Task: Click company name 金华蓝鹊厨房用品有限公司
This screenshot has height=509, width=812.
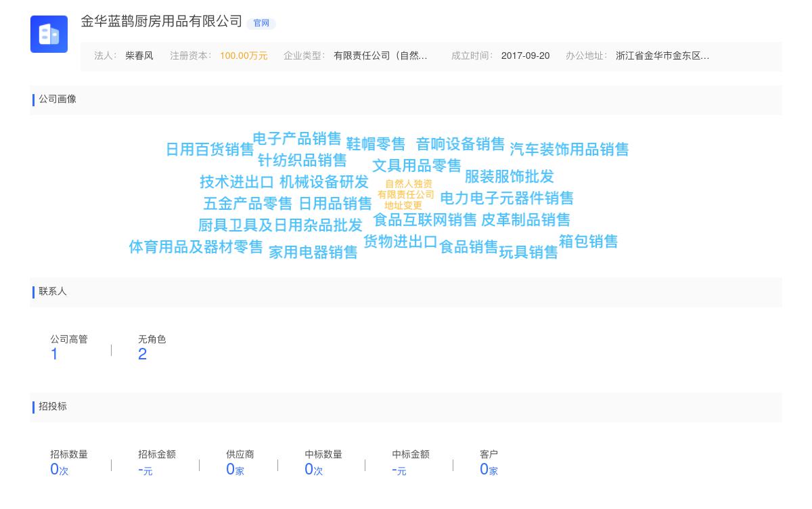Action: [x=162, y=21]
